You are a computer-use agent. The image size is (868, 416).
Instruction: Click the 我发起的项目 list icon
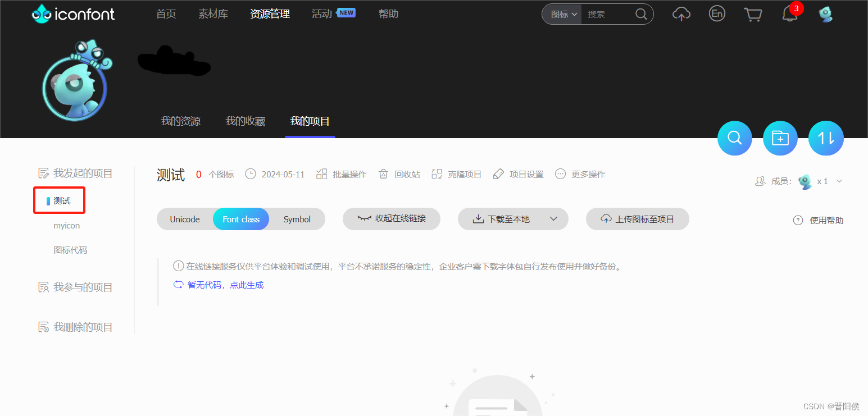point(43,173)
